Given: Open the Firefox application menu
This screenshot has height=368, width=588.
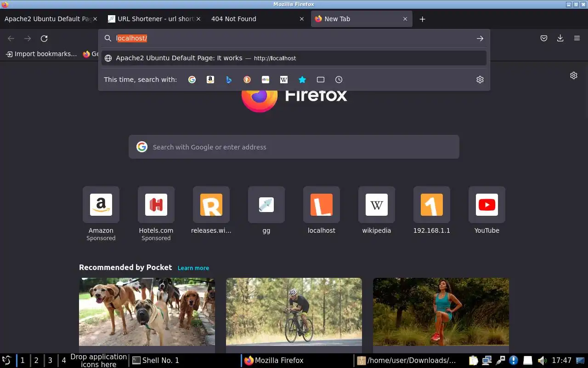Looking at the screenshot, I should 577,39.
